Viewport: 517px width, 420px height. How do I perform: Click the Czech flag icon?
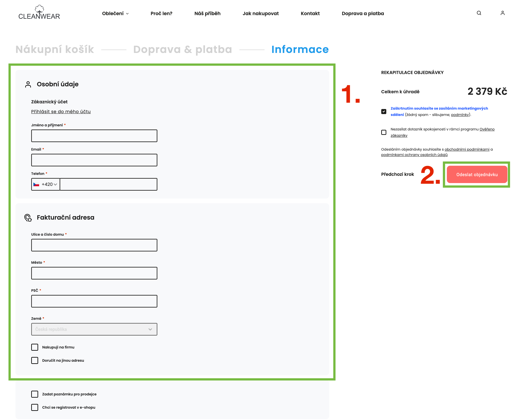click(36, 184)
